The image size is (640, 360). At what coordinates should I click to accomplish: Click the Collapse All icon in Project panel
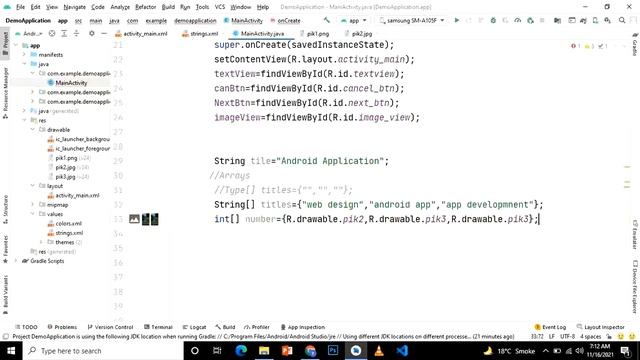coord(76,33)
